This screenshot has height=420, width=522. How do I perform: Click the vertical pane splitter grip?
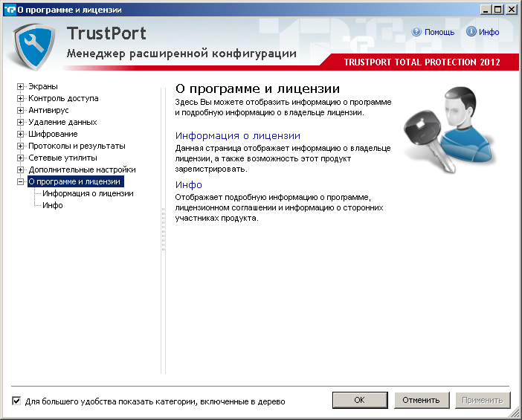(163, 230)
